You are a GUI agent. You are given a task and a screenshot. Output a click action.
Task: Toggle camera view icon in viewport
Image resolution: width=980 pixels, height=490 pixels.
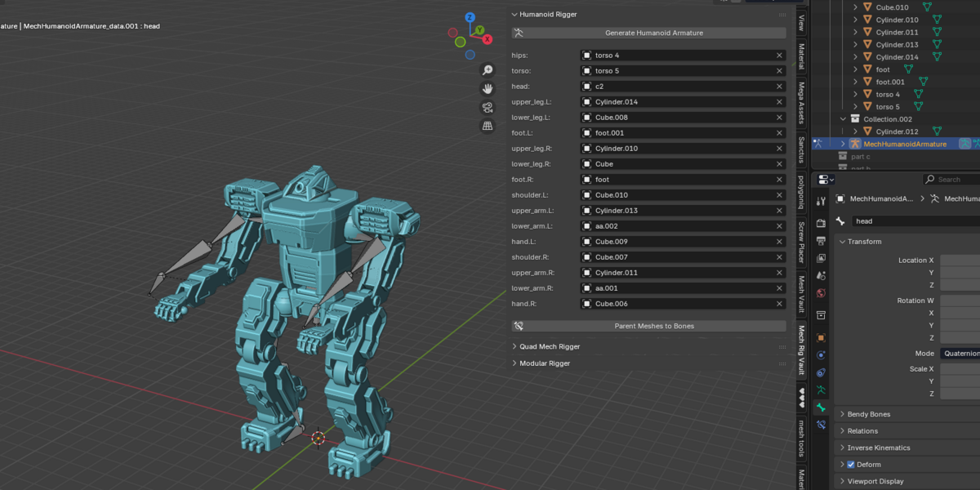pos(488,107)
